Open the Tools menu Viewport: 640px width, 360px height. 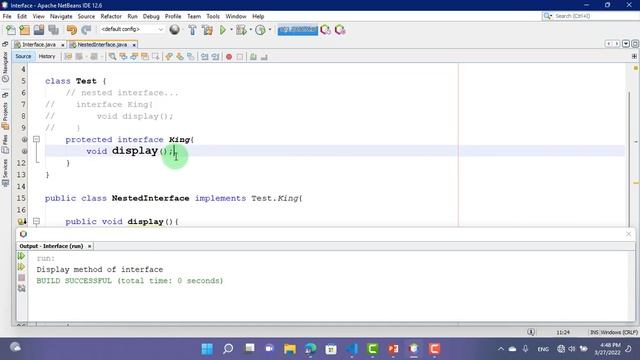click(213, 16)
